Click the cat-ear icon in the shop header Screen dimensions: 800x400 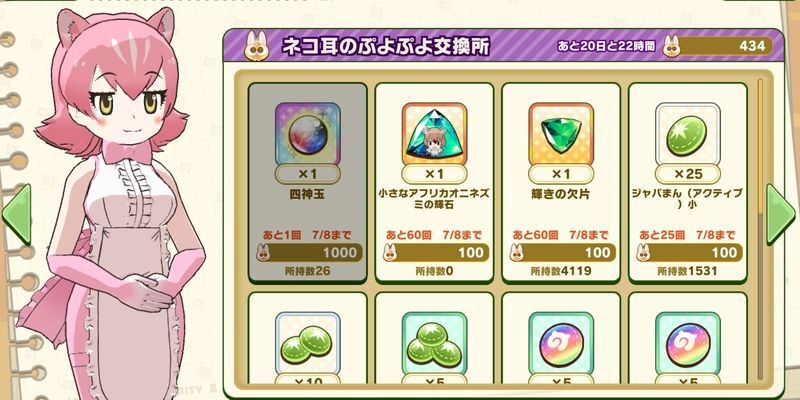pos(257,45)
